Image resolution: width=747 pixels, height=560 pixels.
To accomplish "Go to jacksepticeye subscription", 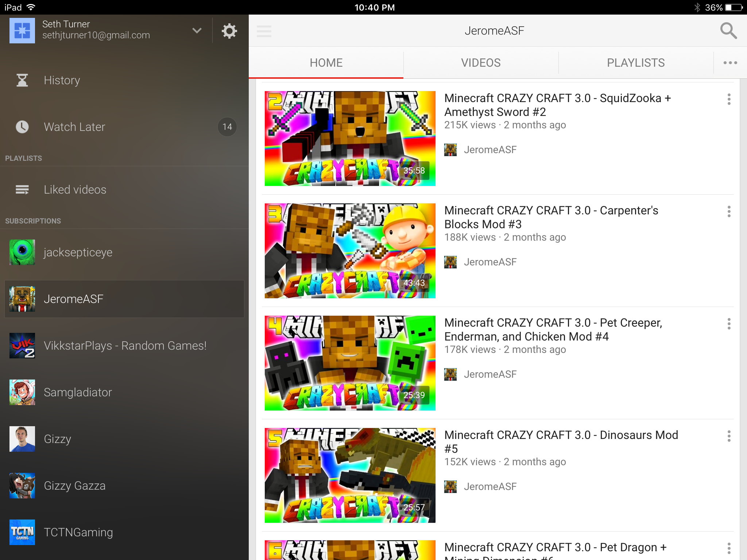I will tap(124, 252).
